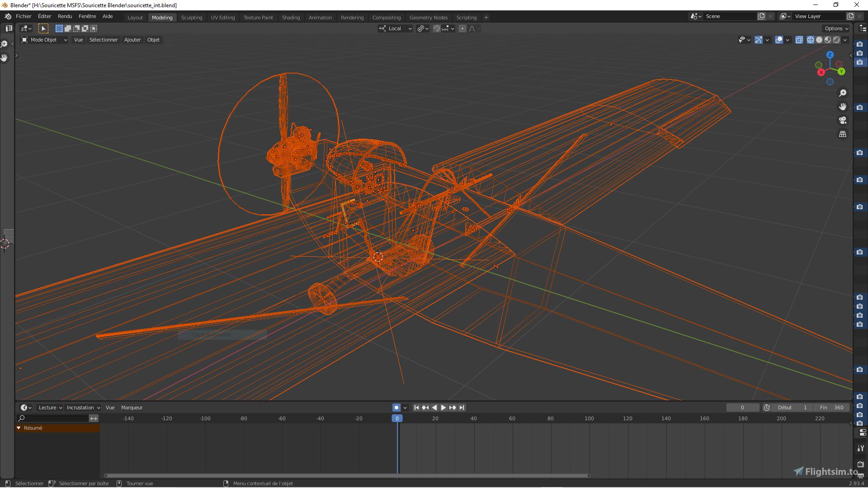868x488 pixels.
Task: Choose the 'invert selection' mode icon
Action: [85, 28]
